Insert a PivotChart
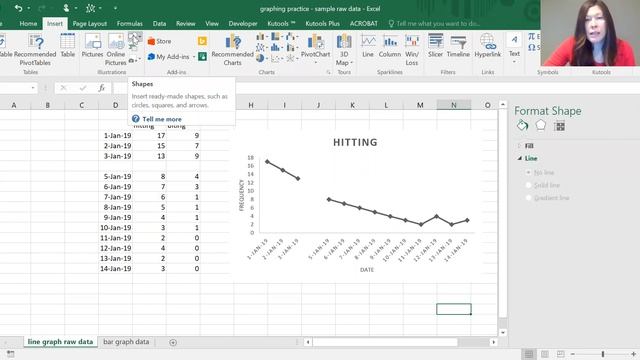This screenshot has width=640, height=360. [x=316, y=48]
